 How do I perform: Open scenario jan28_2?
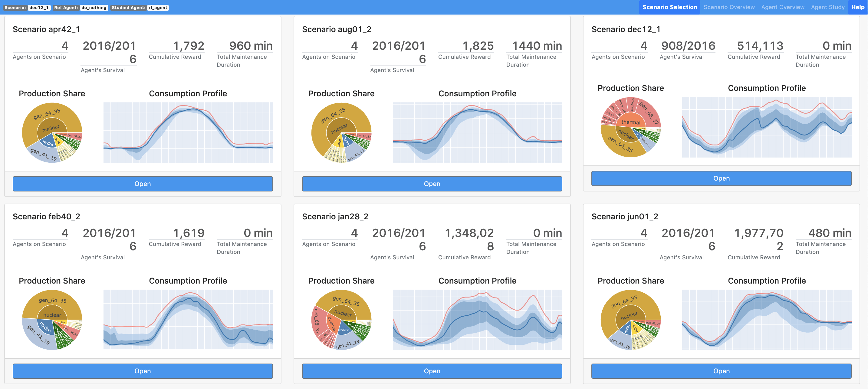pyautogui.click(x=432, y=371)
